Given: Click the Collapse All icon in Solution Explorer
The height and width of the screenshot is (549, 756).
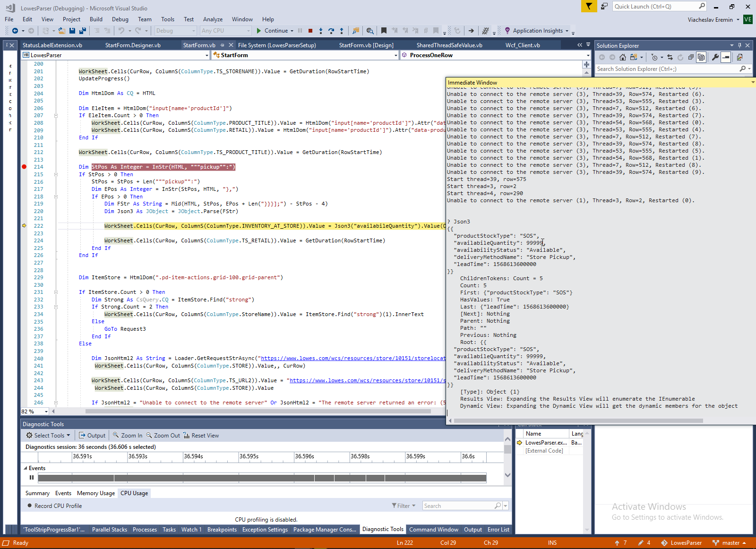Looking at the screenshot, I should 691,57.
